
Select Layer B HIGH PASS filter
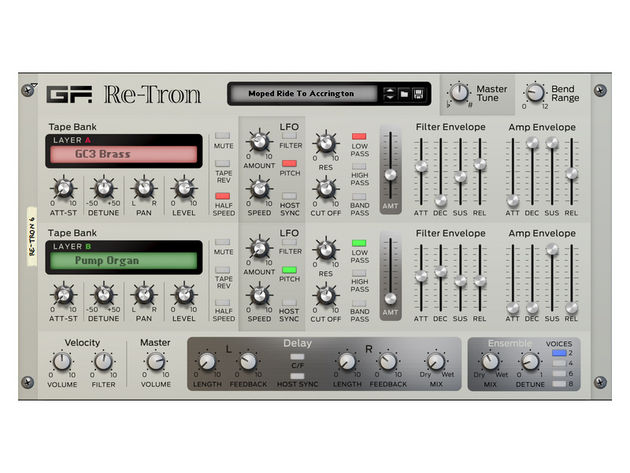point(359,272)
